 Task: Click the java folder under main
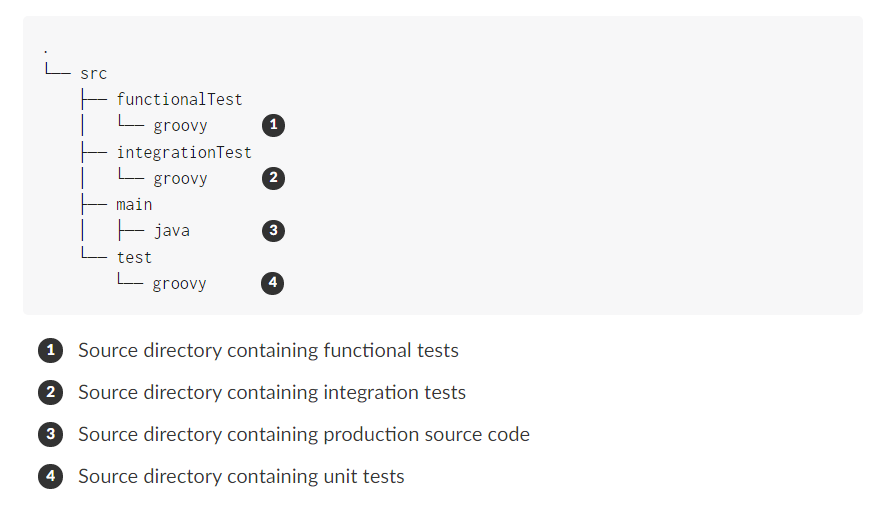(x=172, y=231)
